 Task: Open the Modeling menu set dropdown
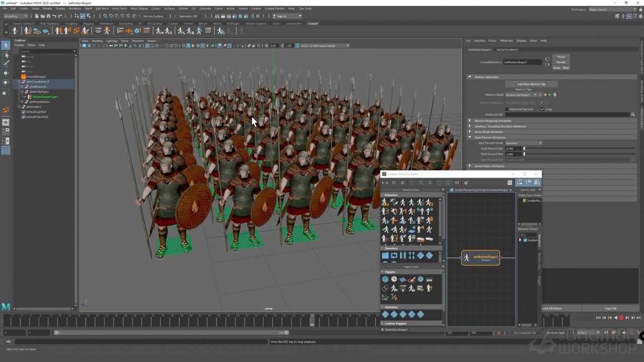click(x=16, y=16)
